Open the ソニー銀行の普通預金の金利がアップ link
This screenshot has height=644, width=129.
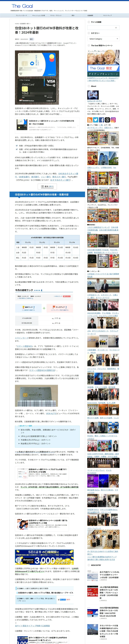(x=102, y=557)
